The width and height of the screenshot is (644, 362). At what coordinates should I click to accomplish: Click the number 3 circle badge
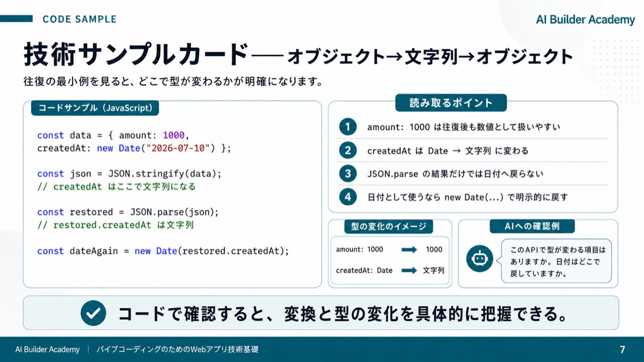click(x=347, y=174)
